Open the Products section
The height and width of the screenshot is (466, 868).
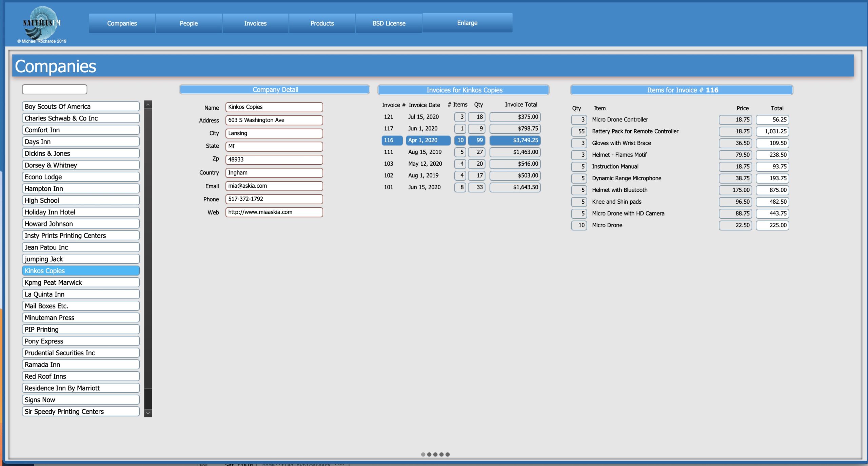tap(322, 23)
